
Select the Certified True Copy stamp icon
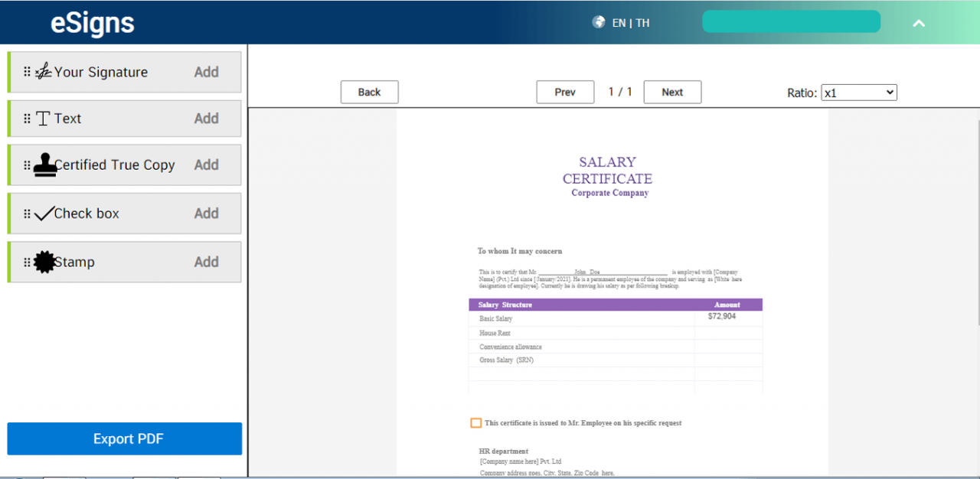point(44,163)
